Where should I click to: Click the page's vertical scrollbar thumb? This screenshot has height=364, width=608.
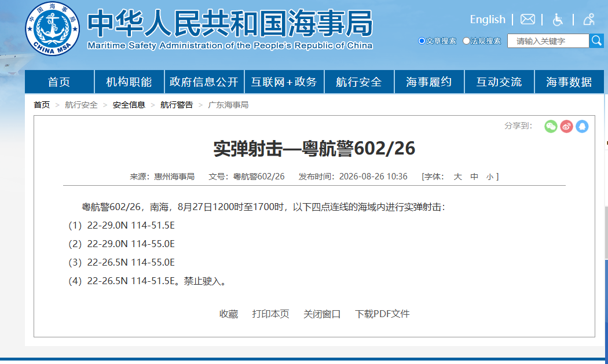pyautogui.click(x=606, y=233)
